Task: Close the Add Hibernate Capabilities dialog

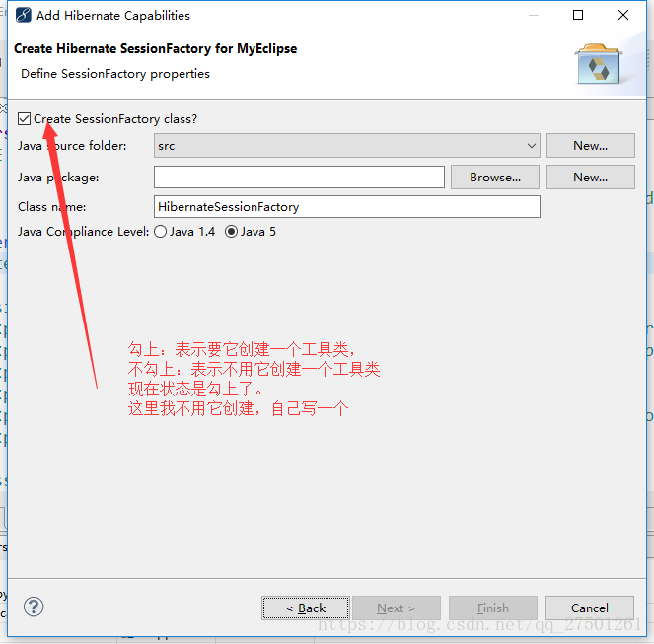Action: click(x=623, y=15)
